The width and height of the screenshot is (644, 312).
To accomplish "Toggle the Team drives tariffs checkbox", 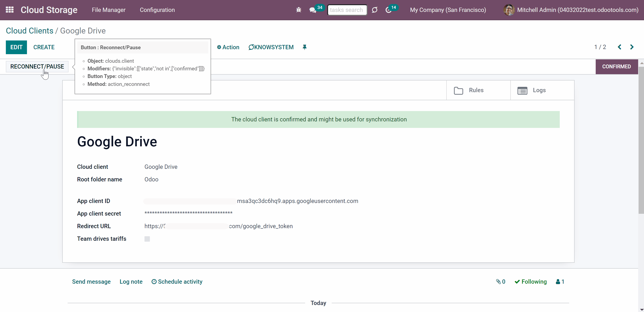I will [x=147, y=239].
